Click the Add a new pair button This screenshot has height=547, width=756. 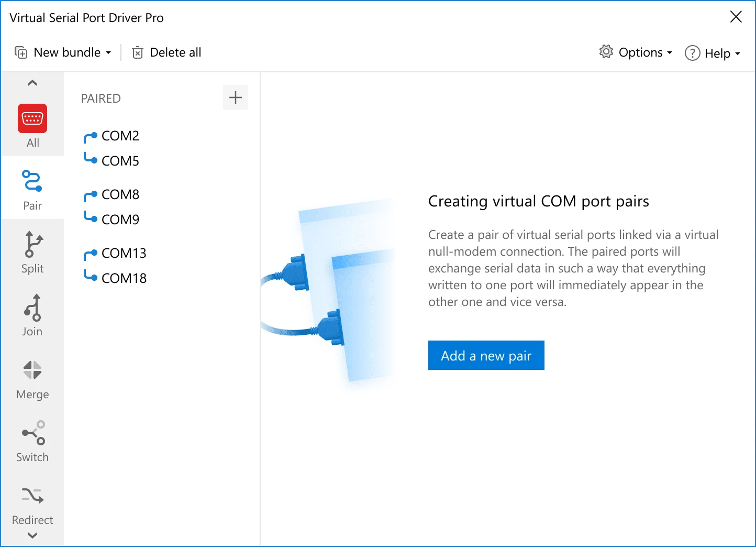486,355
